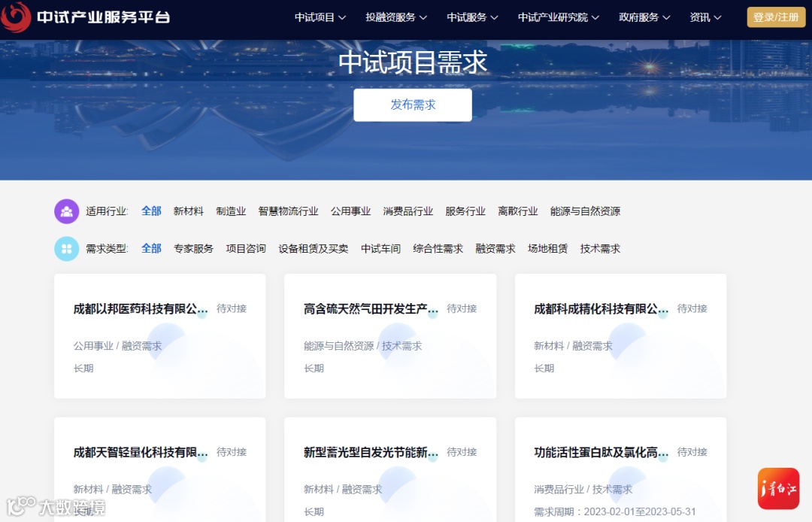Image resolution: width=812 pixels, height=522 pixels.
Task: Click 需求周期 2023-02-01至2023-05-31 text
Action: click(x=615, y=512)
